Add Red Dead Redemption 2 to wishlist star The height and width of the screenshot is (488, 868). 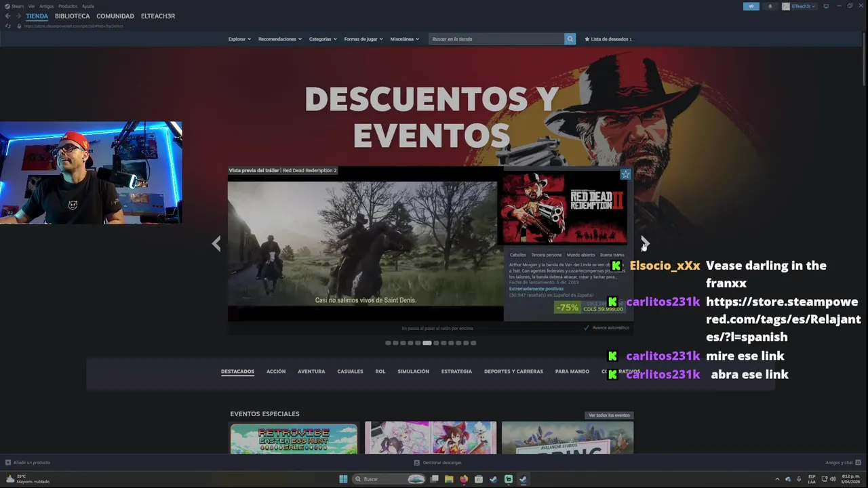coord(625,174)
